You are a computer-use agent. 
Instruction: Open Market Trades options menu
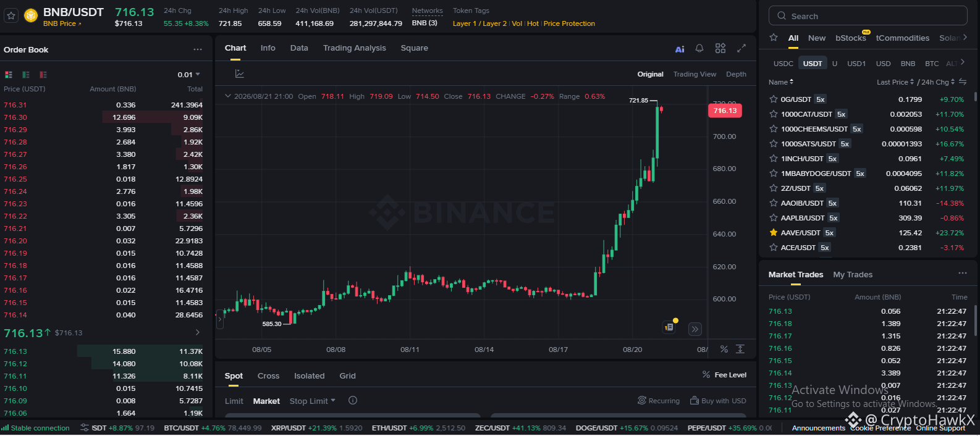pos(963,273)
